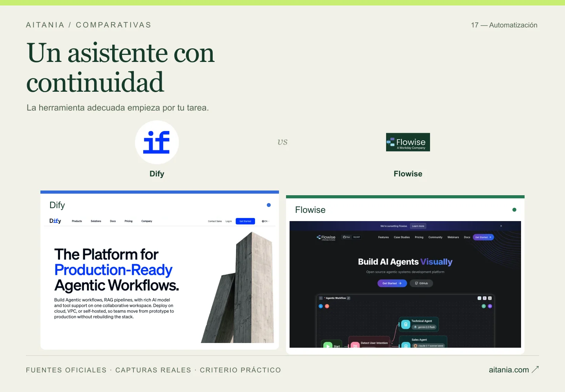This screenshot has height=392, width=565.
Task: Click the Detect User Intention node icon
Action: 355,345
